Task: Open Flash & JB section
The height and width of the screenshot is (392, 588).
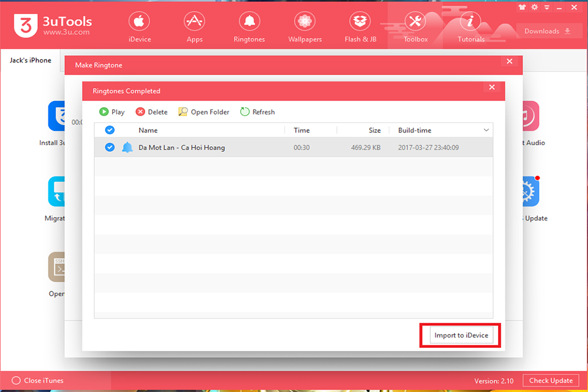Action: (x=360, y=27)
